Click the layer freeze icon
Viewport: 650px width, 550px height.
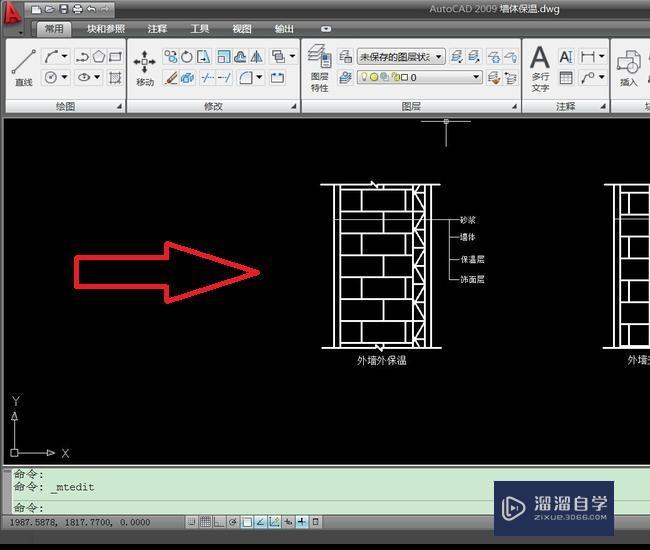pos(494,57)
